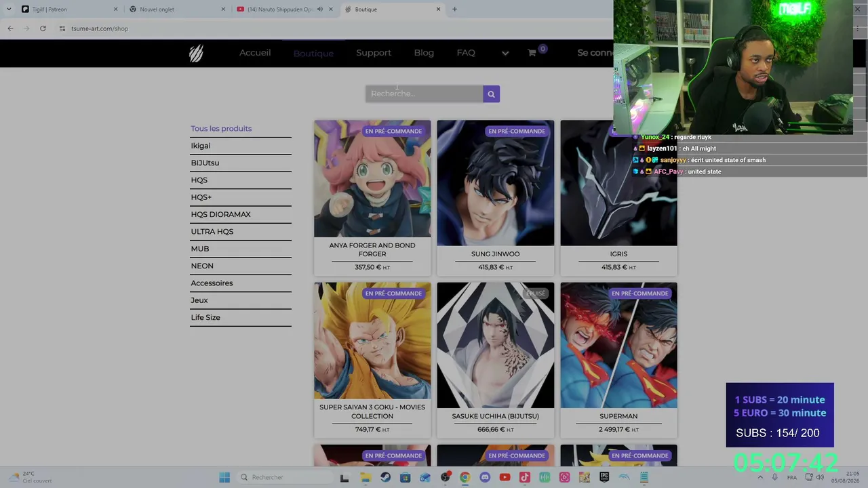868x488 pixels.
Task: Click the microphone icon in system tray
Action: coord(774,477)
